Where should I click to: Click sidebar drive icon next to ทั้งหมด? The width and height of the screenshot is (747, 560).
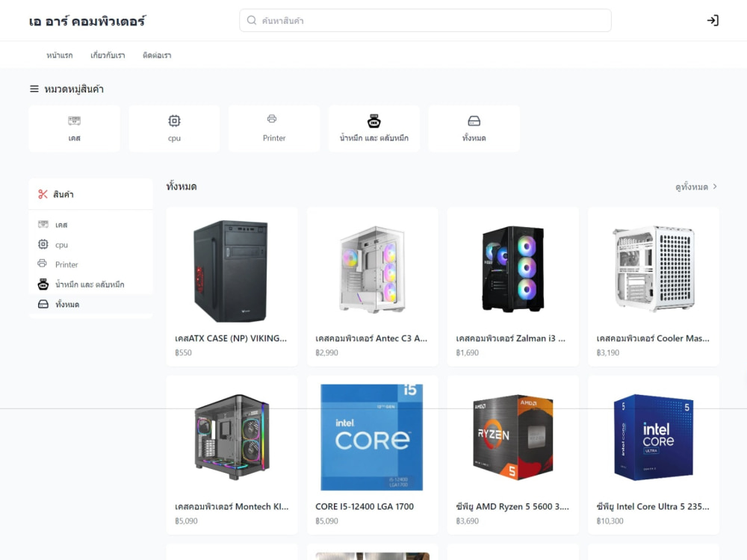click(43, 304)
